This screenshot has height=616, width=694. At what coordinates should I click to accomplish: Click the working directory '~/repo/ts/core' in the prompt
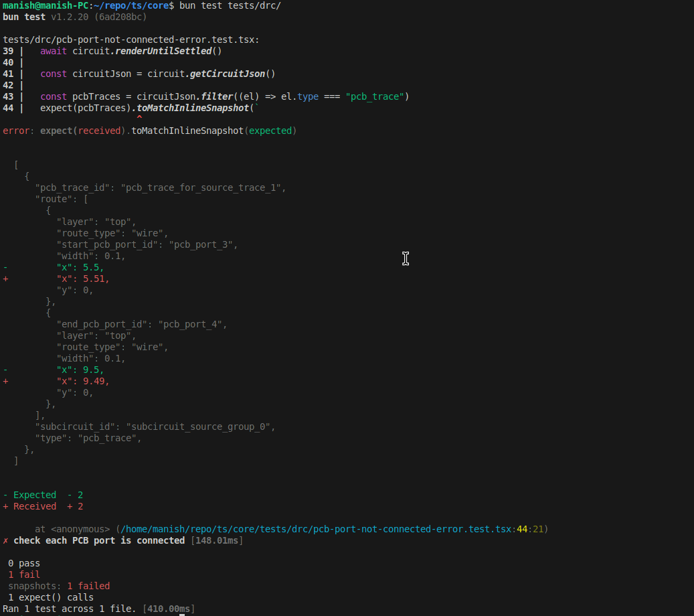[131, 6]
